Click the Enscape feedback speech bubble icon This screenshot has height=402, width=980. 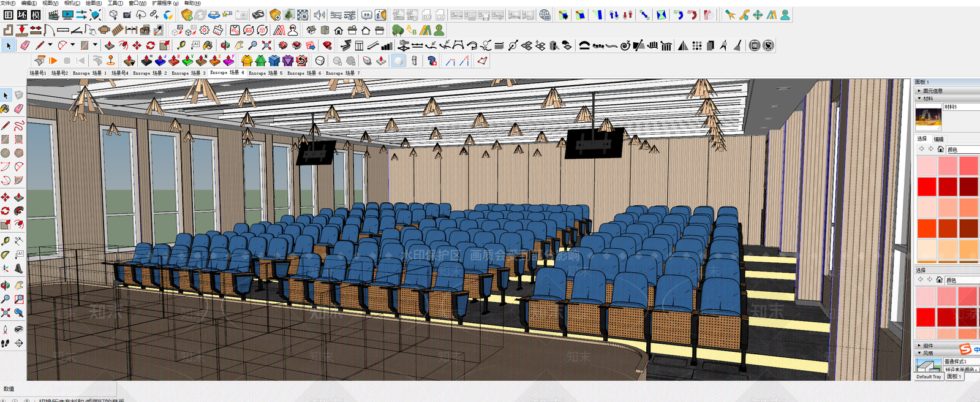tap(366, 15)
